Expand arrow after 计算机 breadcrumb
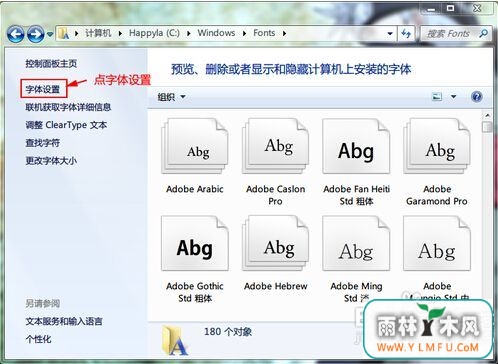498x364 pixels. [x=120, y=33]
